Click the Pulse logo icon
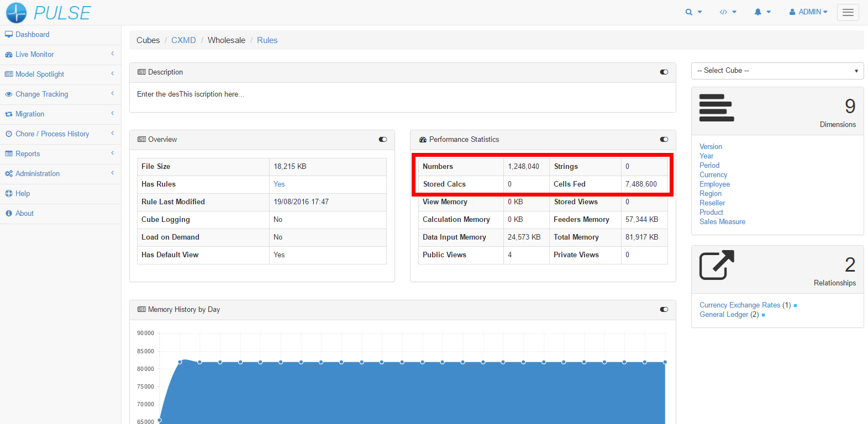This screenshot has width=868, height=424. tap(16, 13)
